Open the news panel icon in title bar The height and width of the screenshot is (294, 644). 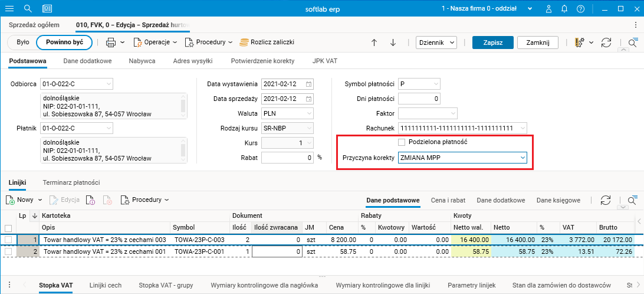pyautogui.click(x=47, y=9)
